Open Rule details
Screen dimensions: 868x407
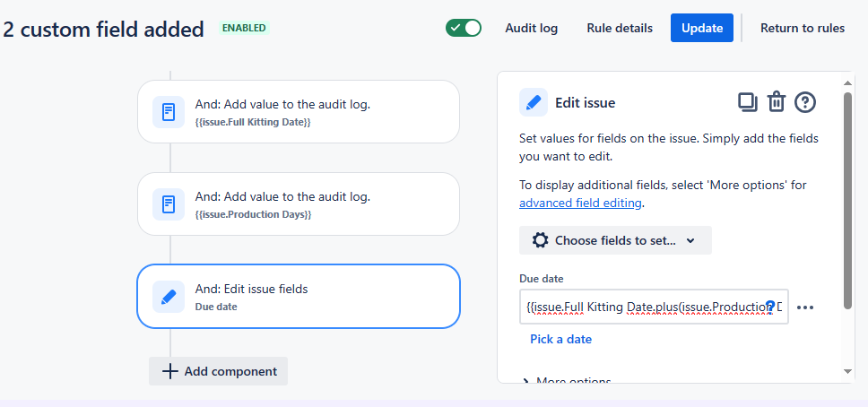click(620, 29)
